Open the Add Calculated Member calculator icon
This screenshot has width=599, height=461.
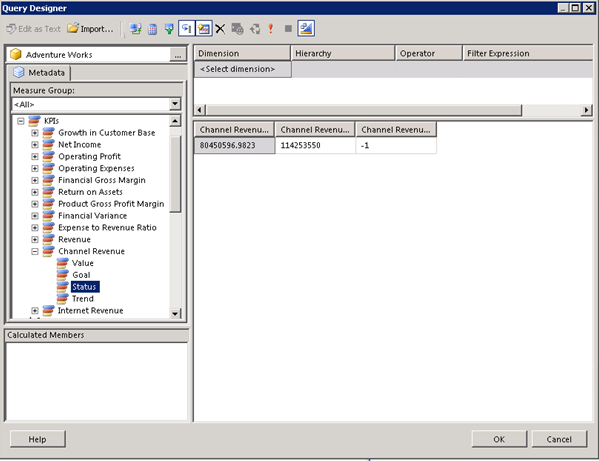pos(152,29)
